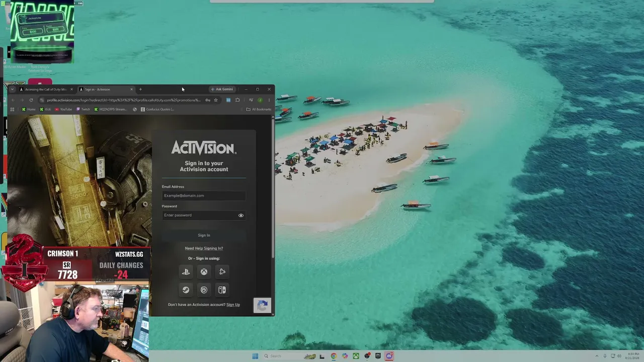This screenshot has height=362, width=644.
Task: Open the Chrome profile avatar
Action: click(x=260, y=100)
